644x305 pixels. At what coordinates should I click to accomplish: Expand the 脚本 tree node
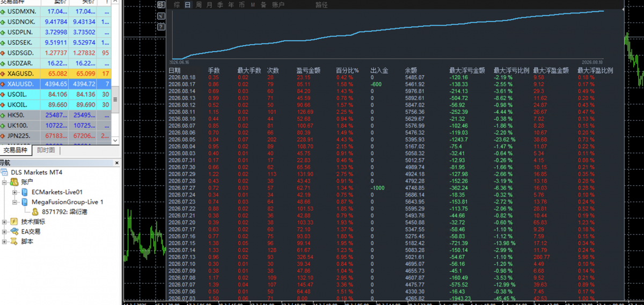coord(4,241)
